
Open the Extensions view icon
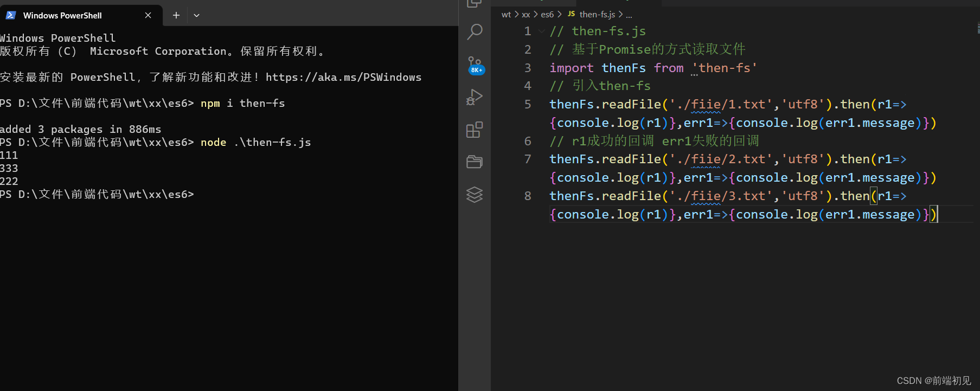pos(475,130)
